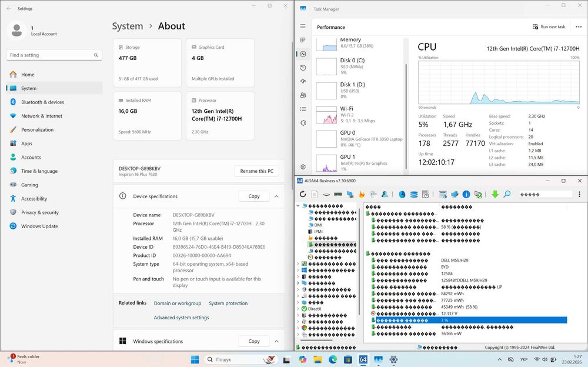Open Task Manager Services icon
The height and width of the screenshot is (367, 588).
(x=303, y=123)
